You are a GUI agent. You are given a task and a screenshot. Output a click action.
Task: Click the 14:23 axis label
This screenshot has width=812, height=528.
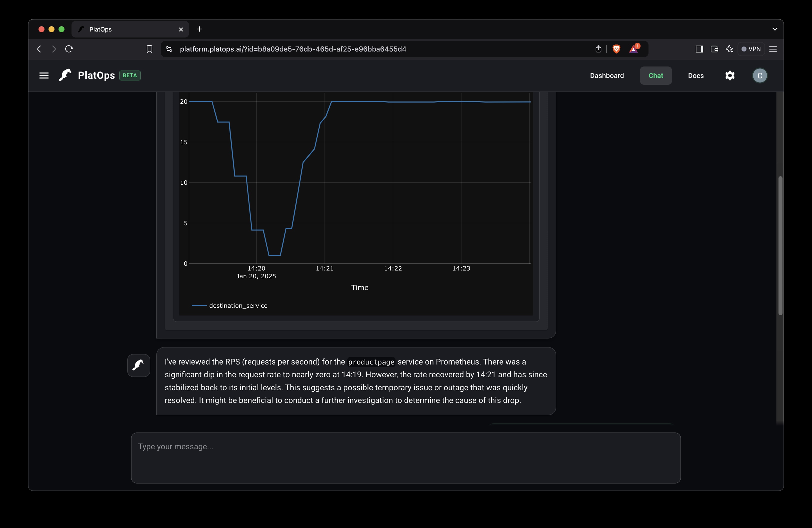(461, 268)
